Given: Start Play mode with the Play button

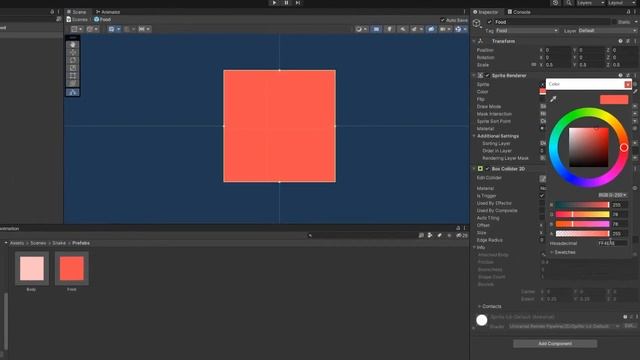Looking at the screenshot, I should (x=274, y=2).
